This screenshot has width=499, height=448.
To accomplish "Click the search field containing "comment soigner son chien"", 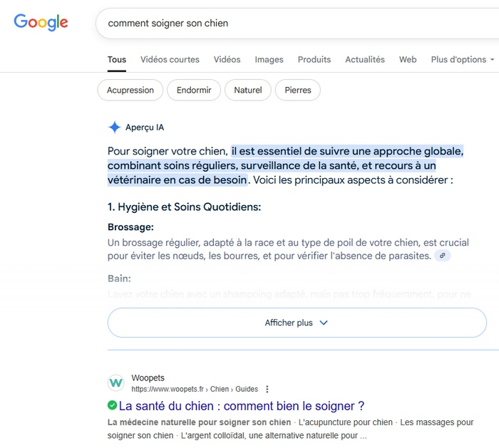I will [x=285, y=24].
